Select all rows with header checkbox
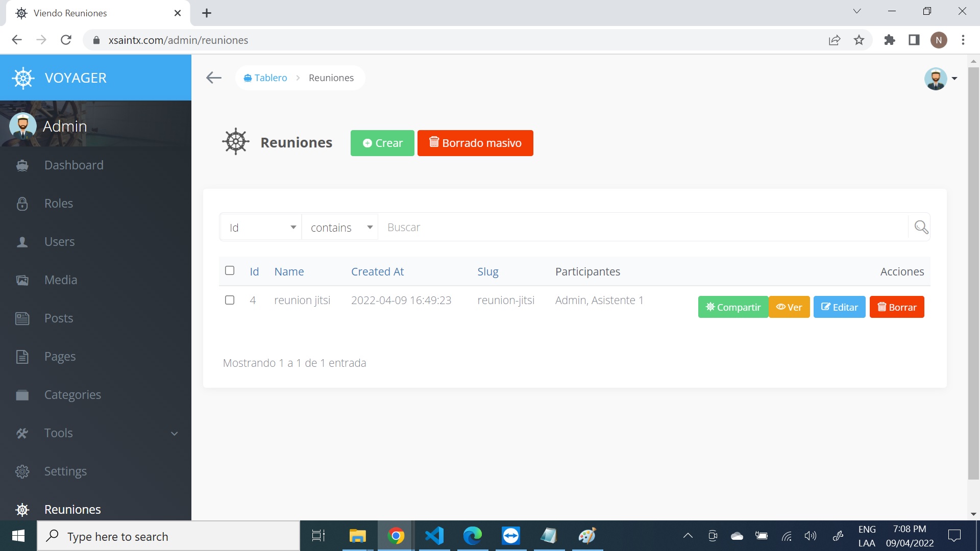 [230, 270]
